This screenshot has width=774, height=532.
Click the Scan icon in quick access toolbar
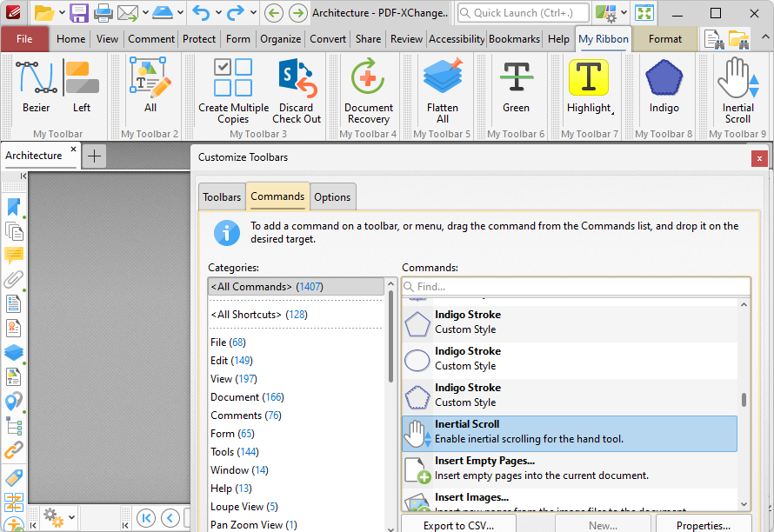click(163, 13)
